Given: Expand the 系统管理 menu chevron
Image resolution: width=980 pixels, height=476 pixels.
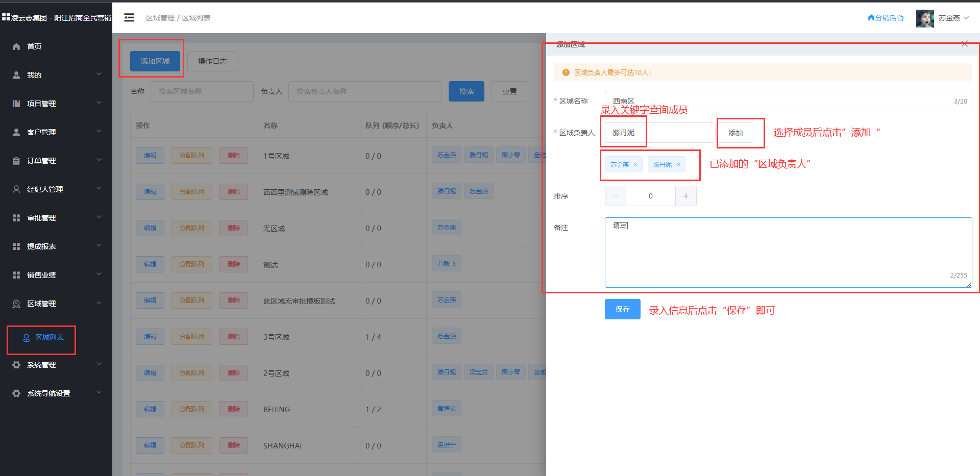Looking at the screenshot, I should [99, 364].
